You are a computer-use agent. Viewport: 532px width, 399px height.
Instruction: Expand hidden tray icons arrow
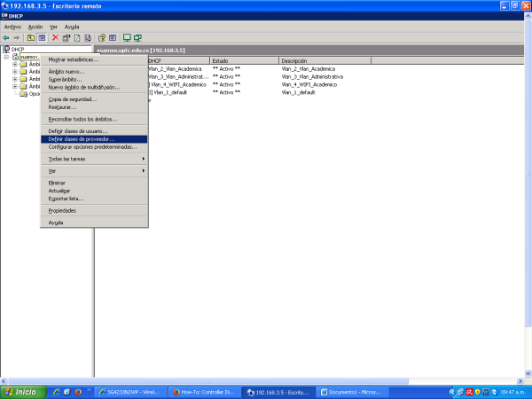coord(451,392)
